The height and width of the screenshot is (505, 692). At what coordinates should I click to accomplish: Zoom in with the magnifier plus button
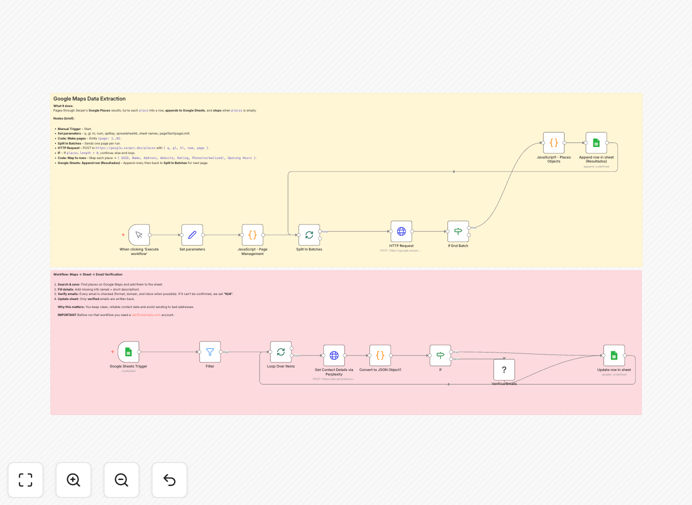[x=73, y=480]
